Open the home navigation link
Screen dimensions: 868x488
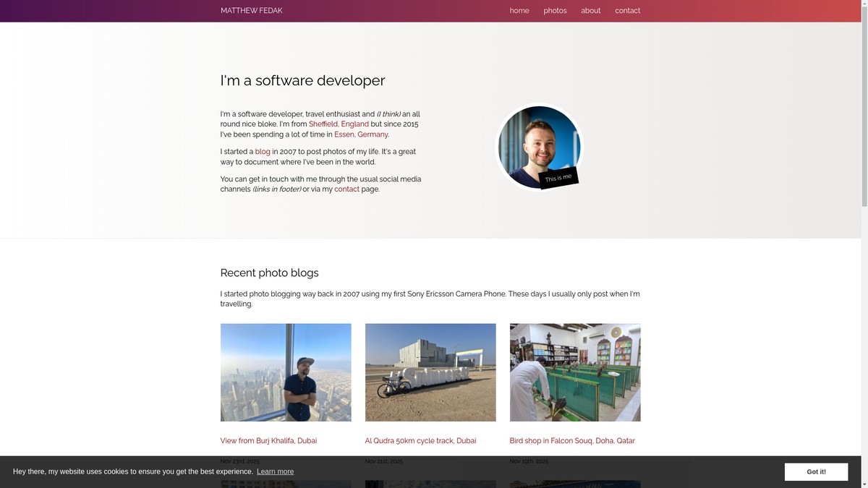coord(519,11)
